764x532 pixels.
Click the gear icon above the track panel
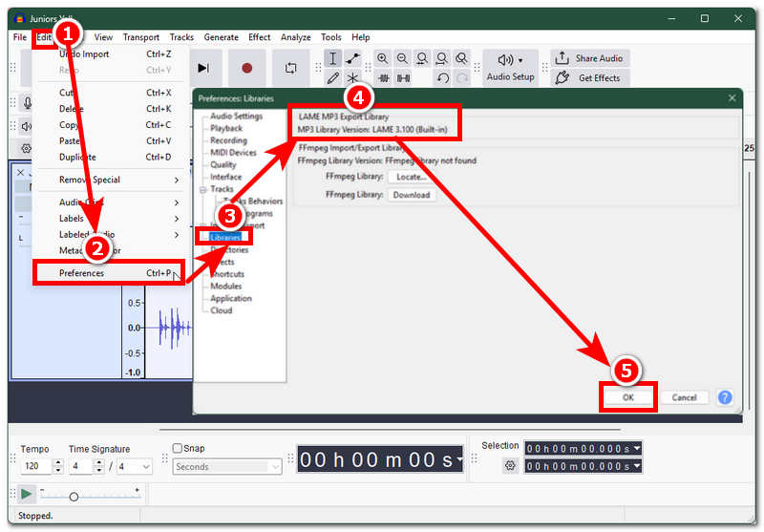(27, 148)
